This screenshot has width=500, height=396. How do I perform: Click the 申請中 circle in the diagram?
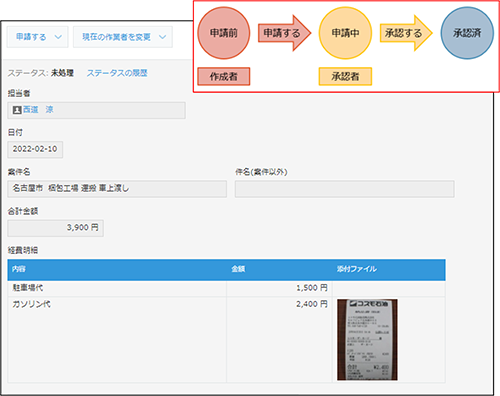[345, 33]
